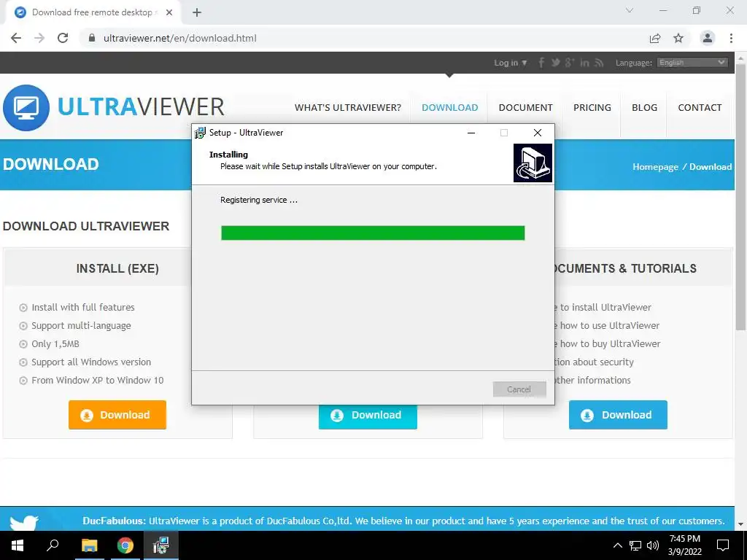Show hidden system tray icons
This screenshot has width=747, height=560.
coord(617,545)
